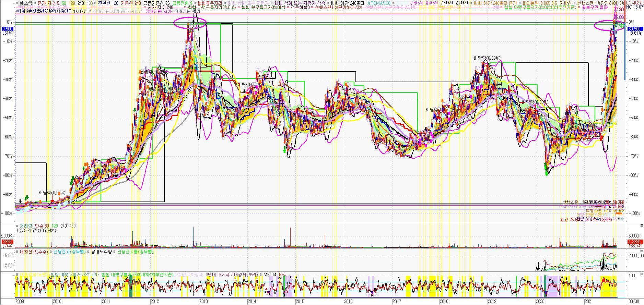Select the 신용잔고율(종목별) legend label
This screenshot has width=644, height=305.
[x=136, y=252]
